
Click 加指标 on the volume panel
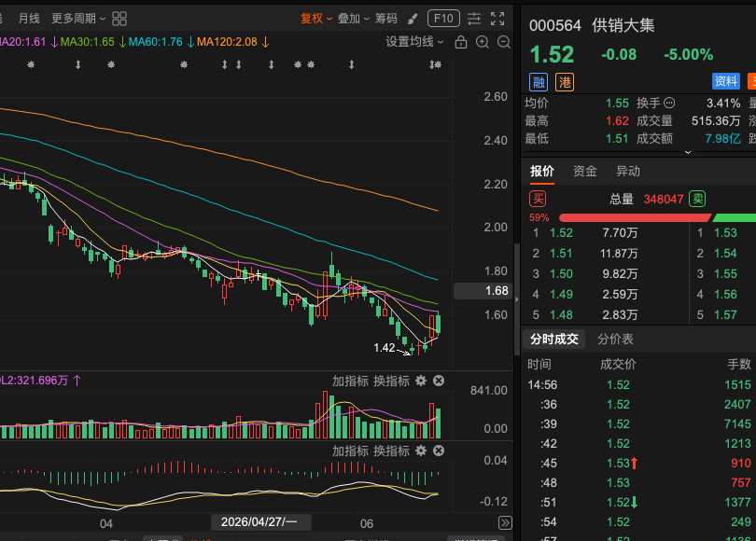pos(350,381)
